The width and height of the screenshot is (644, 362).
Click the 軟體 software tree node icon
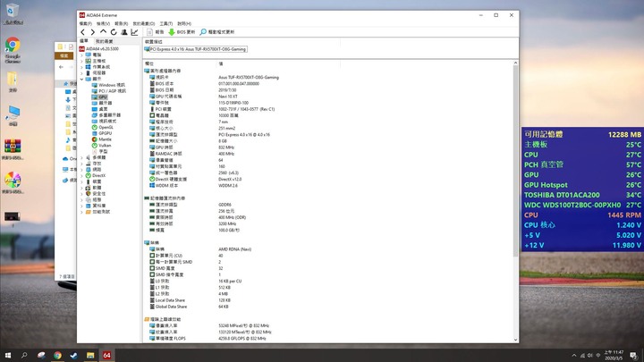click(x=88, y=188)
